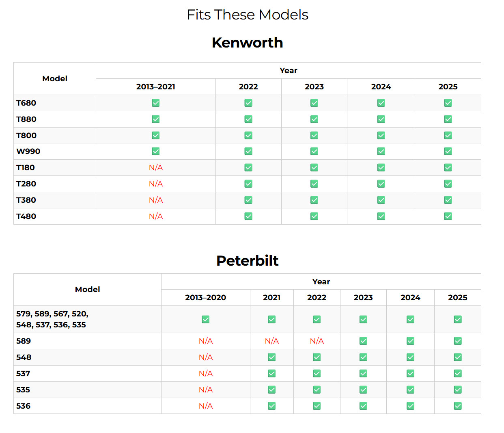Click Peterbilt 548 row 2021 checkmark
Screen dimensions: 504x433
point(271,357)
